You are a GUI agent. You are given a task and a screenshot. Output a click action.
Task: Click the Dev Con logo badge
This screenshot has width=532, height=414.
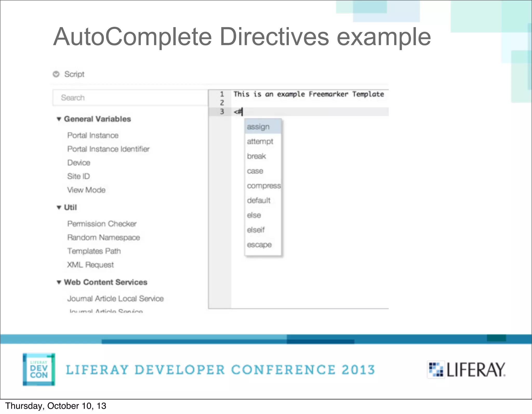(x=39, y=369)
